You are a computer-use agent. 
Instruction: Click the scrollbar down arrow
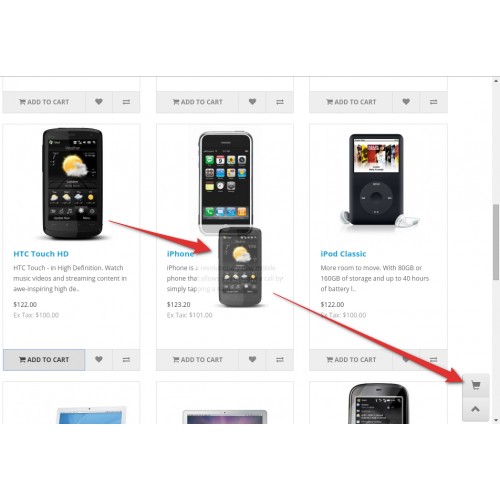pos(496,420)
